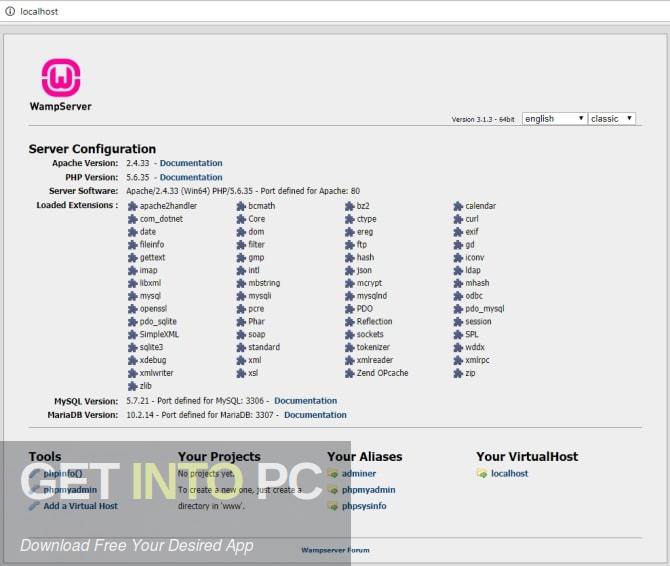Click the gettext extension name
This screenshot has height=566, width=670.
[152, 258]
